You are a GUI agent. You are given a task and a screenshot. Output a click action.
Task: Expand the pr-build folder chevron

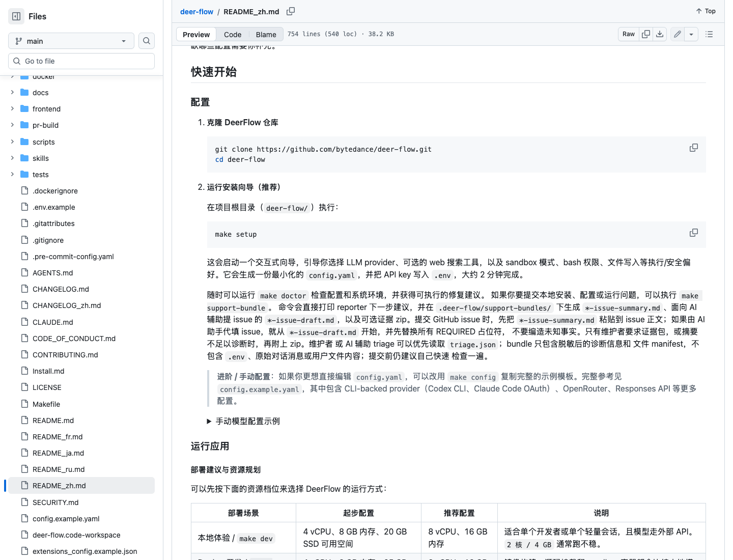[x=12, y=125]
